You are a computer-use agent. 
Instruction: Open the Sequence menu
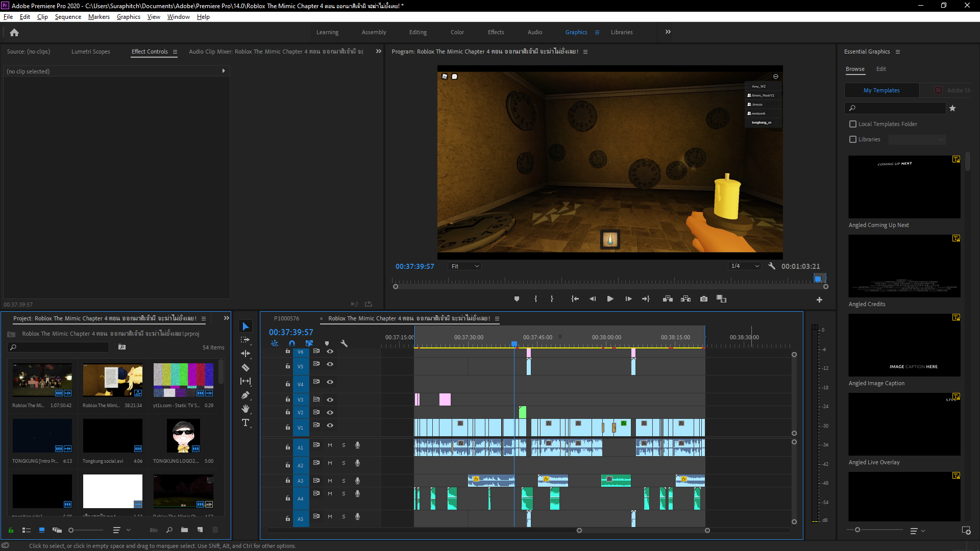coord(68,17)
